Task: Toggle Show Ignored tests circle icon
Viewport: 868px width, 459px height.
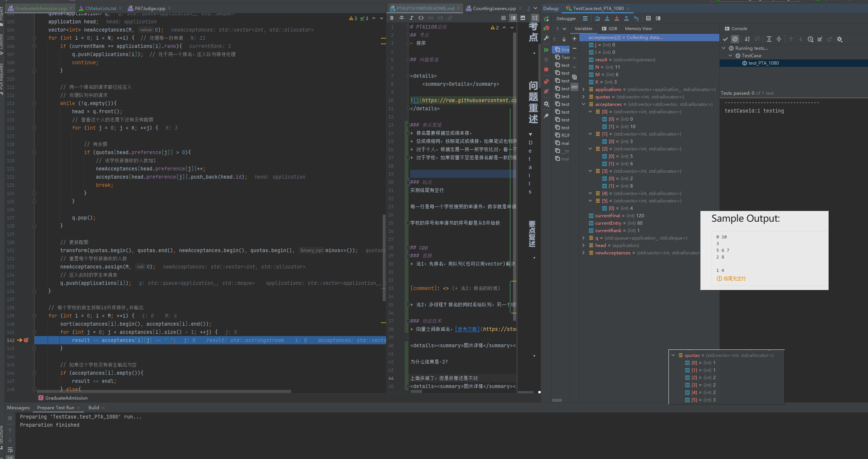Action: coord(735,39)
